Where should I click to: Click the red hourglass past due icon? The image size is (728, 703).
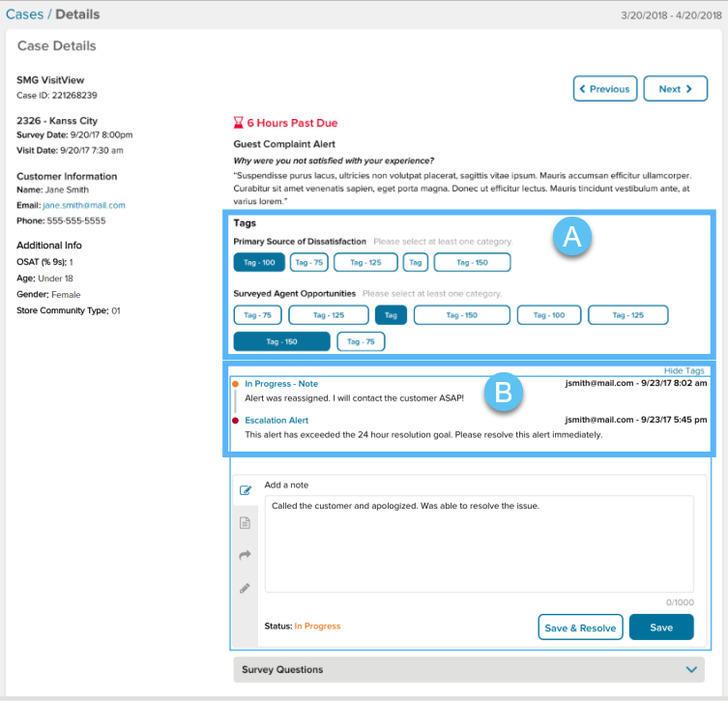238,124
